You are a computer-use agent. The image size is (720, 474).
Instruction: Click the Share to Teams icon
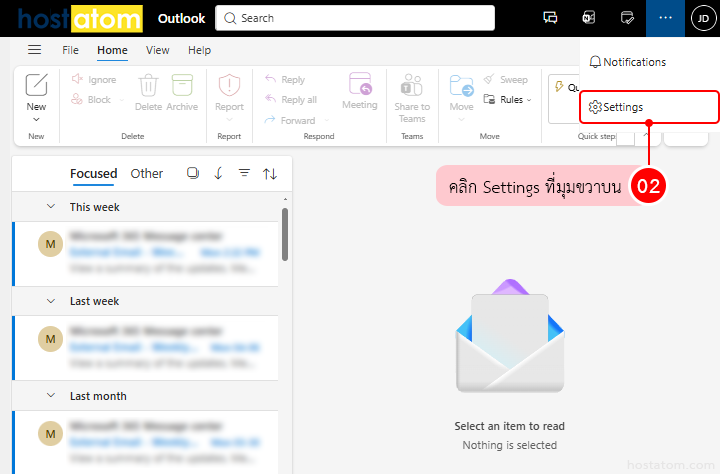click(412, 85)
